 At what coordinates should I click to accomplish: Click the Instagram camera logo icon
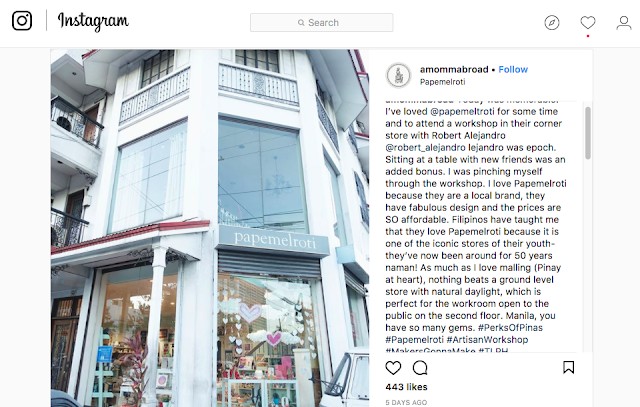22,20
